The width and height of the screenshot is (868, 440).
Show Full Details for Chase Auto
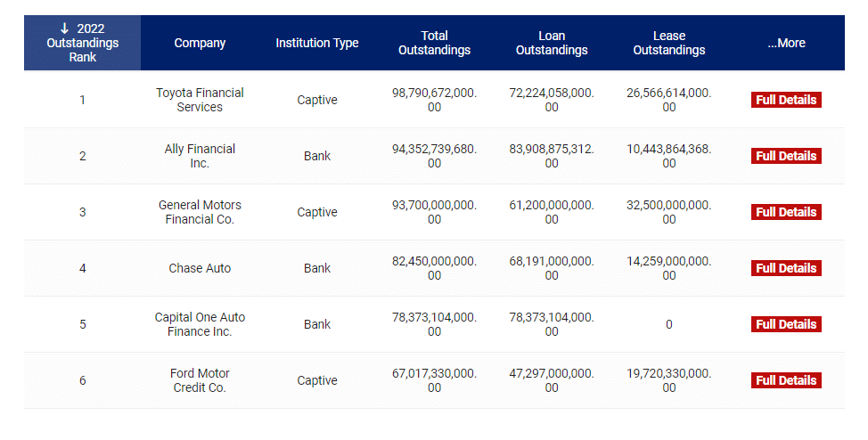(x=786, y=268)
